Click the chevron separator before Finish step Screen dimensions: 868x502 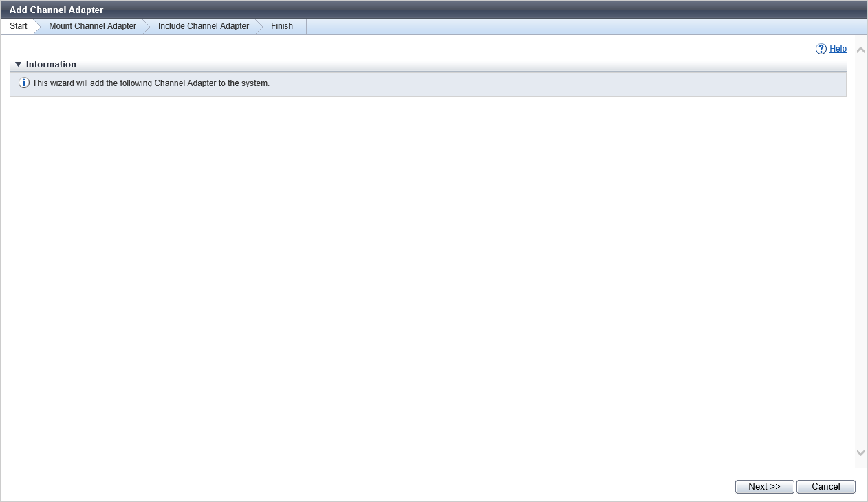pos(259,26)
